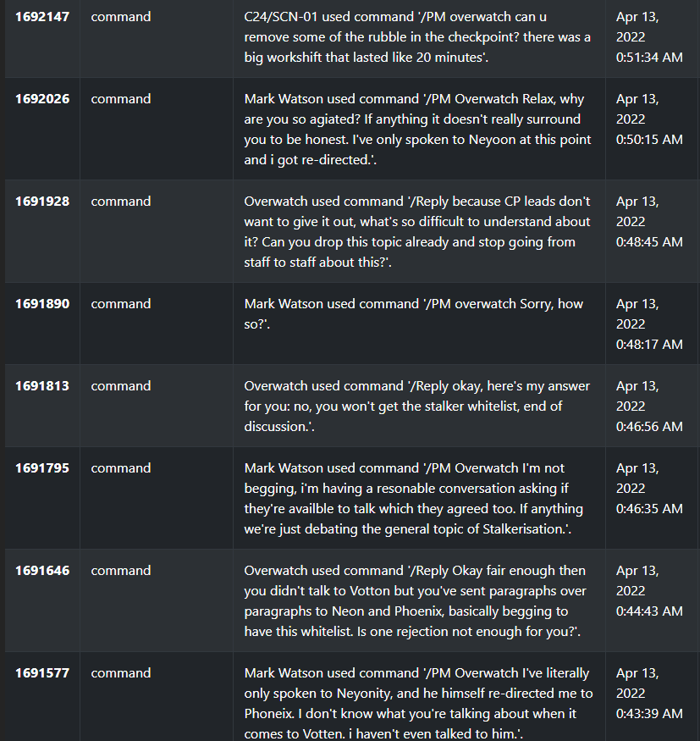Click the rubble checkpoint message from C24/SCN-01
The width and height of the screenshot is (700, 741).
click(x=417, y=37)
